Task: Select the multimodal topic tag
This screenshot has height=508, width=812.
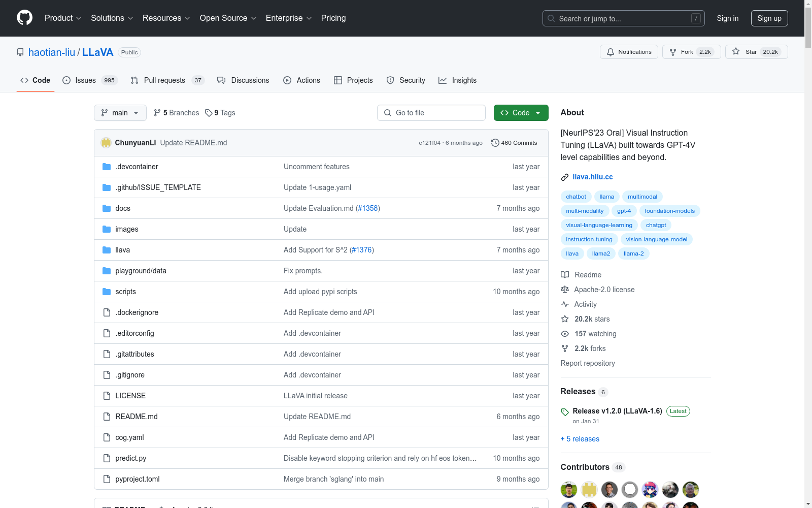Action: (642, 197)
